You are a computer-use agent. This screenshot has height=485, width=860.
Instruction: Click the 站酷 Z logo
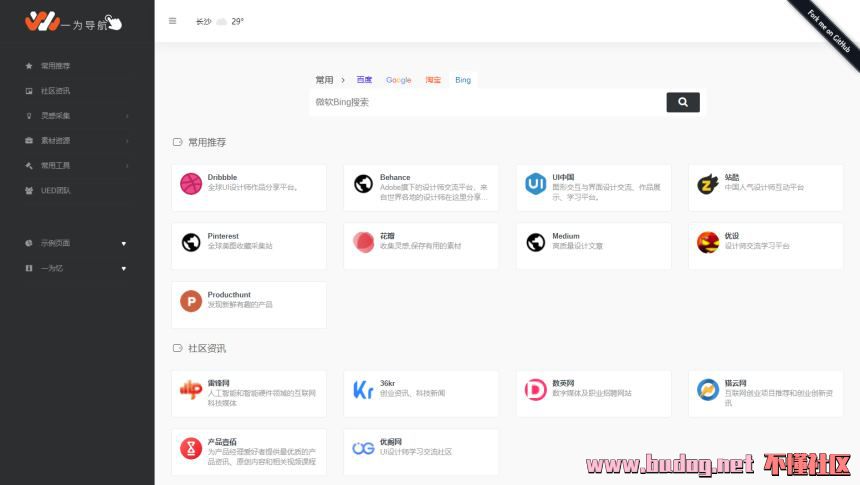[708, 184]
